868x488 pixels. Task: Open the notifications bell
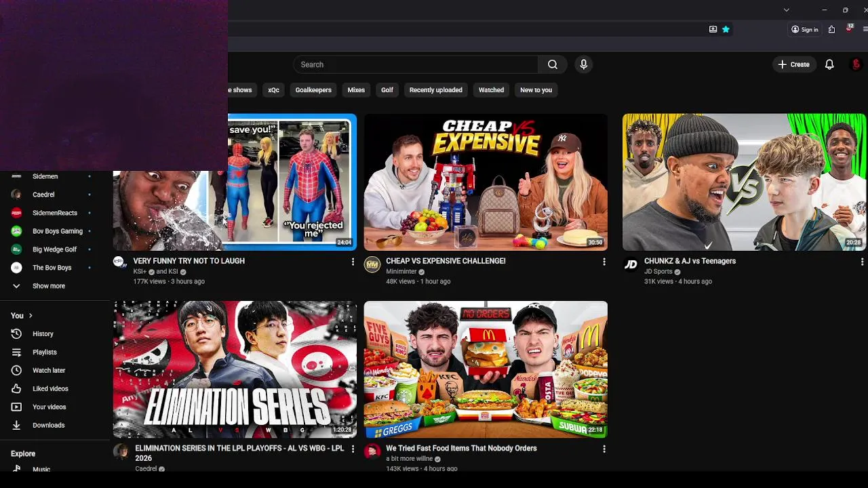click(829, 64)
